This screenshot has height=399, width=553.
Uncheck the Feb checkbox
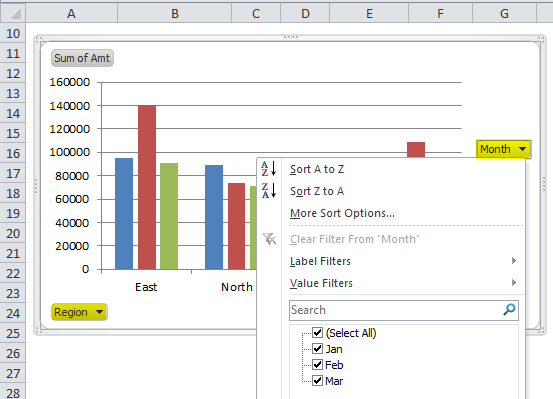317,364
